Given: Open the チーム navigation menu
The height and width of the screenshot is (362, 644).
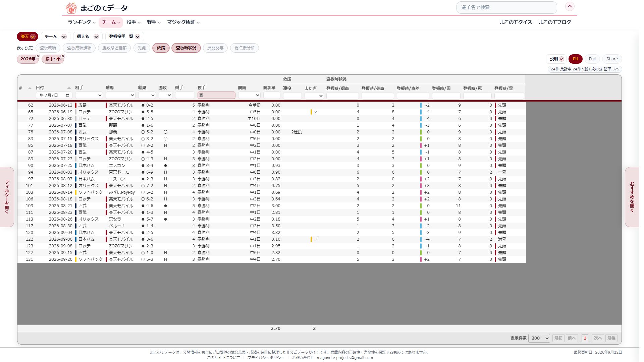Looking at the screenshot, I should 111,22.
